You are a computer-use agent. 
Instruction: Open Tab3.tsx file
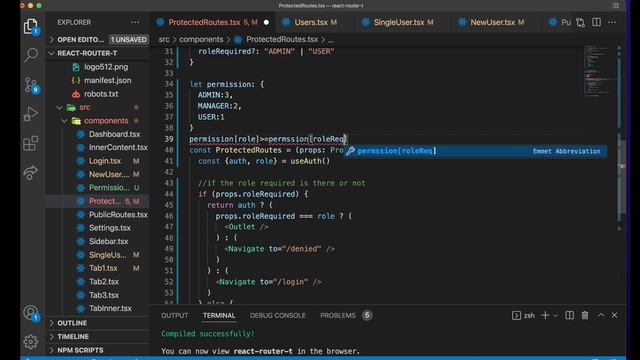(104, 295)
